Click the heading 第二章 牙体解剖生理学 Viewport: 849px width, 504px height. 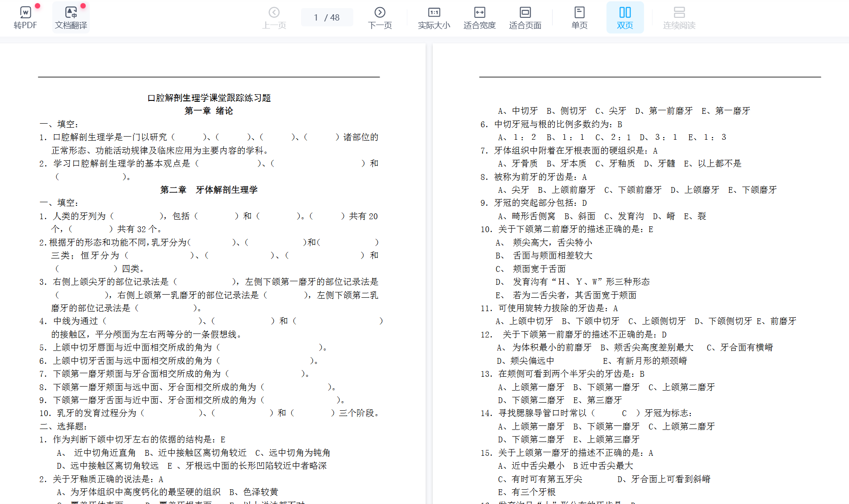209,190
